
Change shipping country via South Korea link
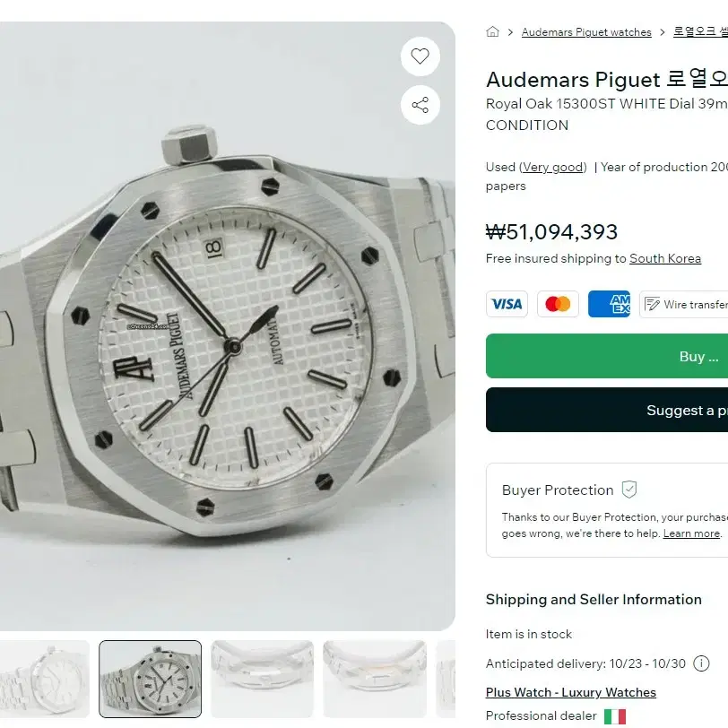point(665,258)
